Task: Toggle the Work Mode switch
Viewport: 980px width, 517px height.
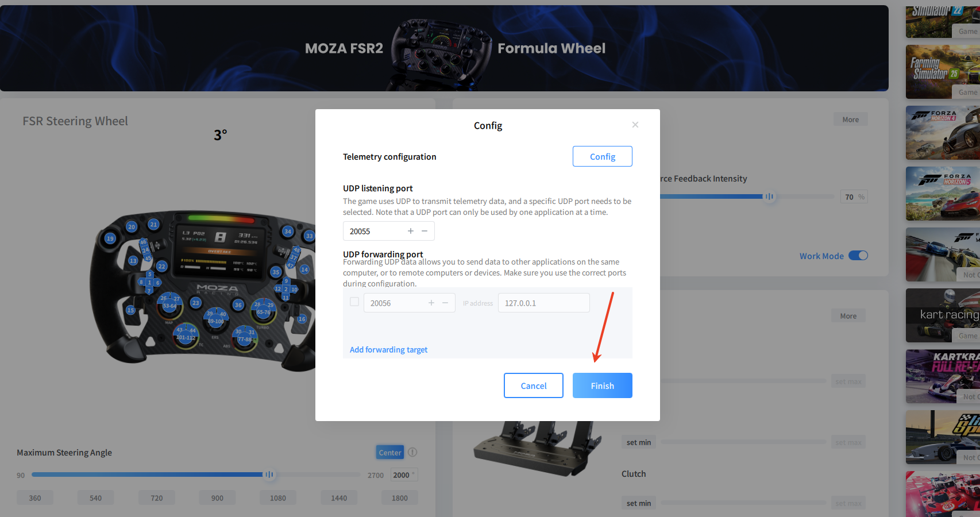Action: 858,256
